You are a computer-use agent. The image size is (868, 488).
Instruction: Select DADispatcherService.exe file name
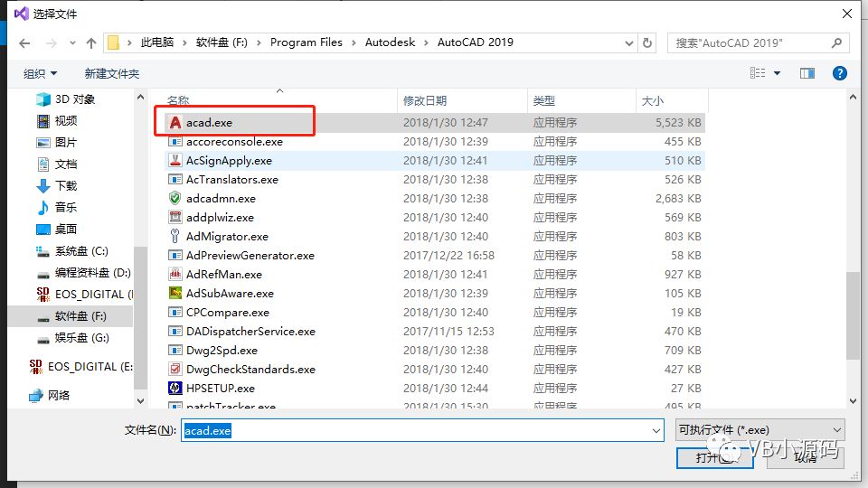click(250, 331)
